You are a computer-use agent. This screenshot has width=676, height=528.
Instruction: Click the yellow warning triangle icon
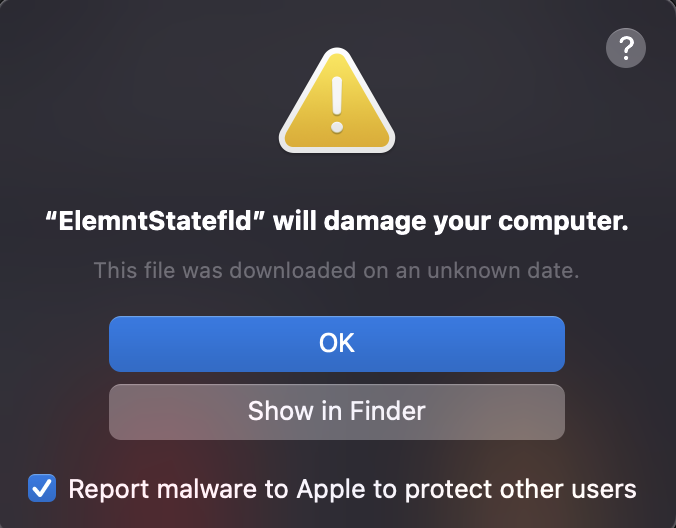(337, 104)
